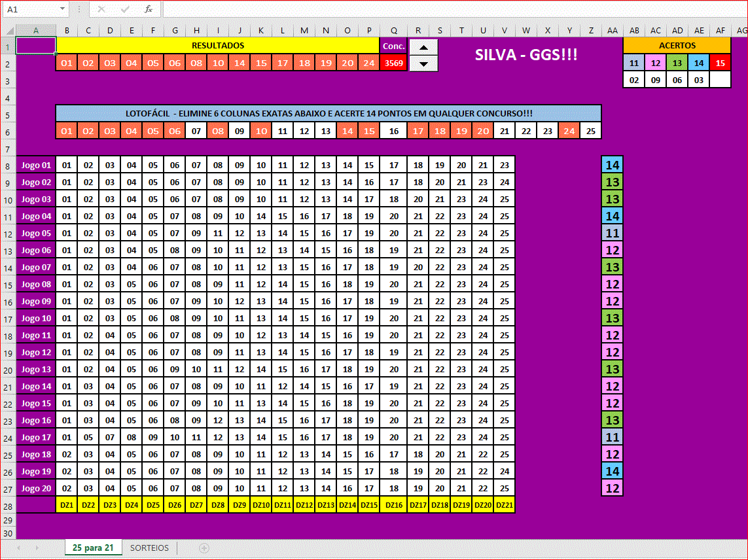
Task: Click the Cancel X icon in formula bar
Action: (101, 9)
